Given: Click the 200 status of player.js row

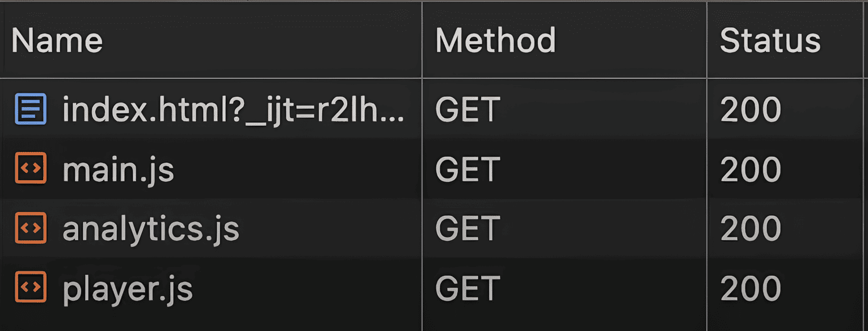Looking at the screenshot, I should tap(751, 288).
